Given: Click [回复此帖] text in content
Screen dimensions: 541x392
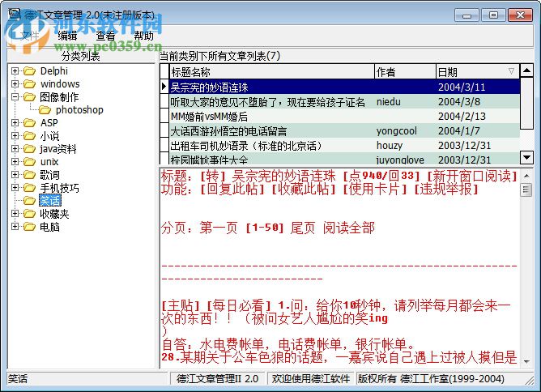Looking at the screenshot, I should coord(232,189).
